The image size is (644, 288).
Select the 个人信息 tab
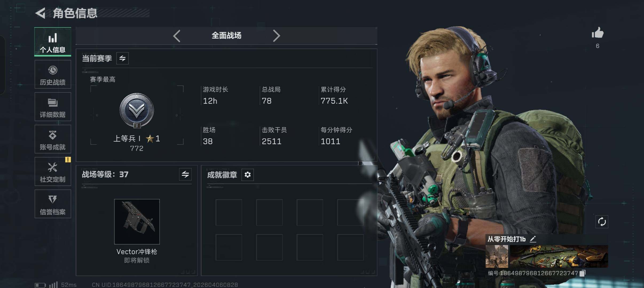pos(53,42)
